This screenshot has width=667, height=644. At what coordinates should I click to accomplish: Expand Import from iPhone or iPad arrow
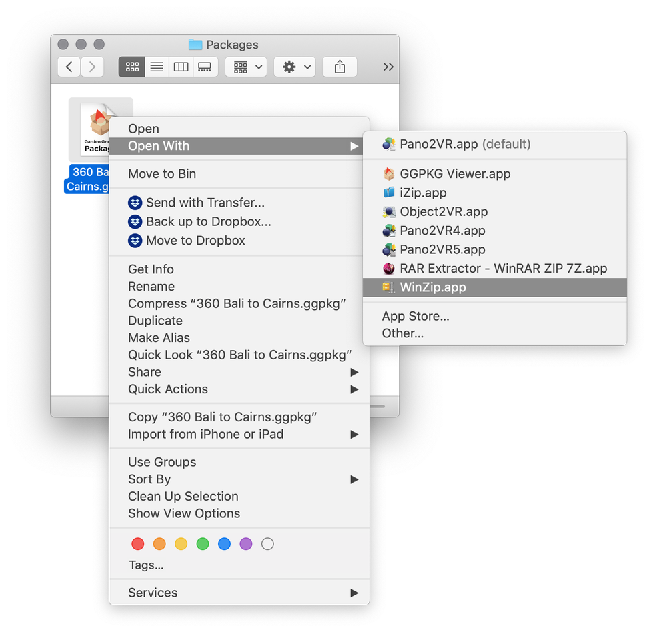point(354,434)
